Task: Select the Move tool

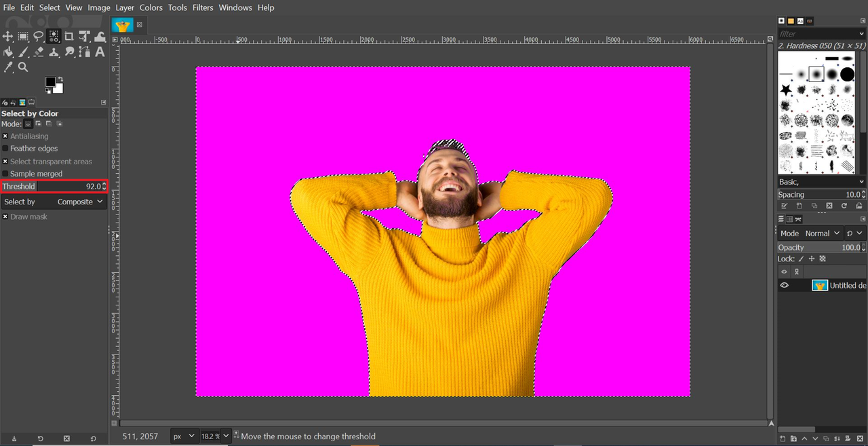Action: [x=8, y=36]
